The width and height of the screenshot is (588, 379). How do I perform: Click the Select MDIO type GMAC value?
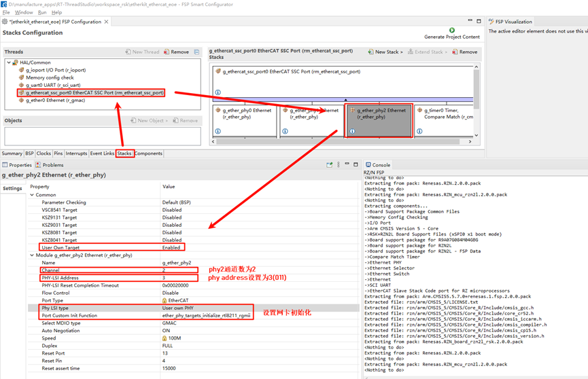169,323
